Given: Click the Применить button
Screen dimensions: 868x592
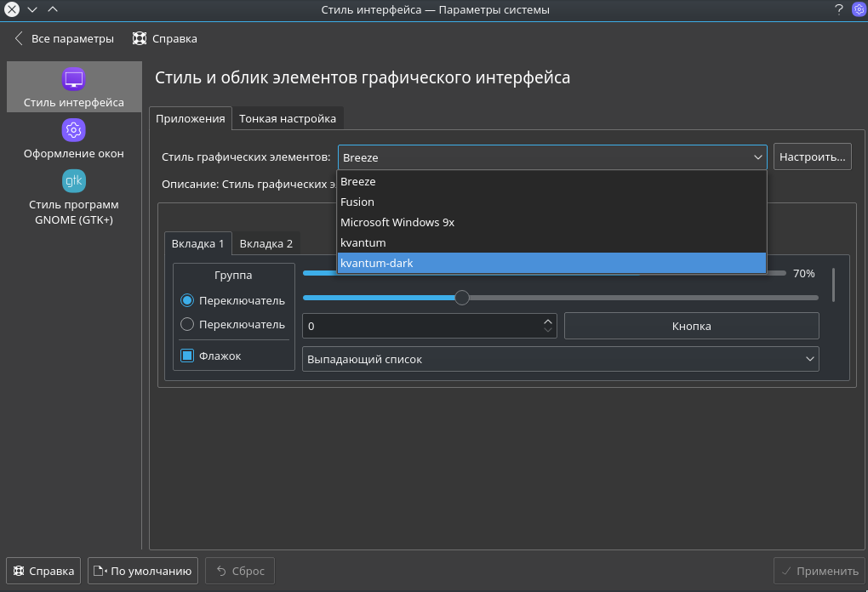Looking at the screenshot, I should (819, 571).
